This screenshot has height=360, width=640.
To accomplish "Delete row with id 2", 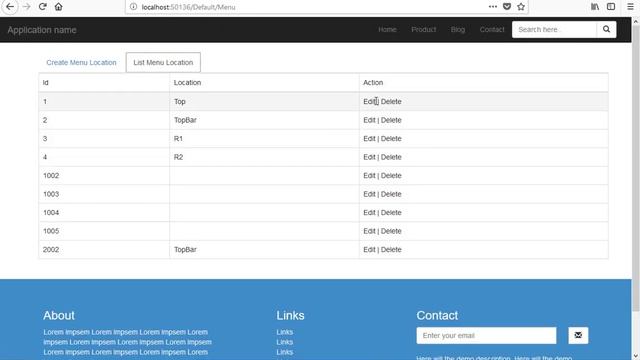I will (391, 120).
